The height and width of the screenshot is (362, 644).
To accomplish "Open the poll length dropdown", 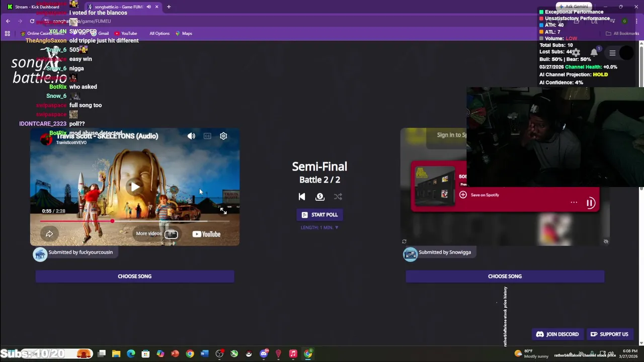I will tap(319, 227).
